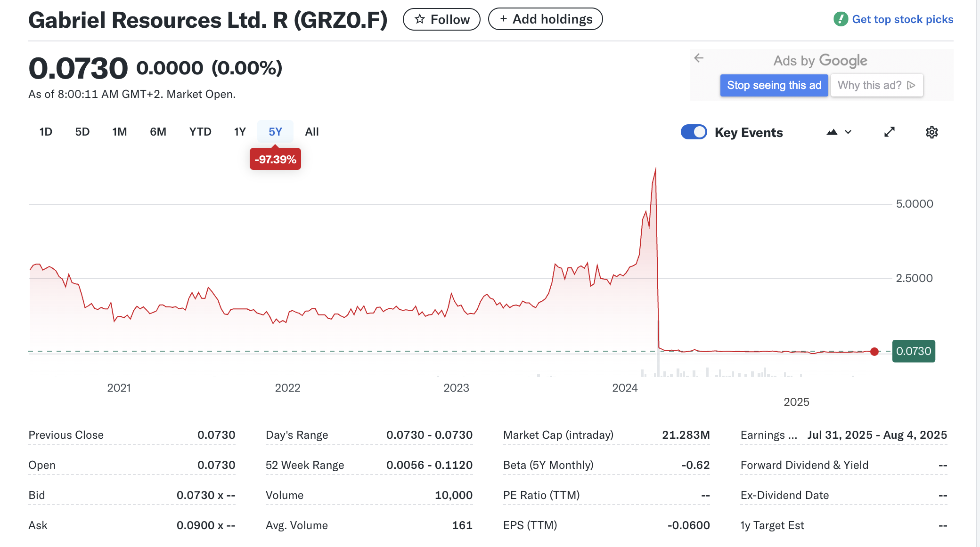Viewport: 980px width, 547px height.
Task: Click Earnings date Jul 31, 2025 - Aug 4, 2025
Action: click(877, 435)
